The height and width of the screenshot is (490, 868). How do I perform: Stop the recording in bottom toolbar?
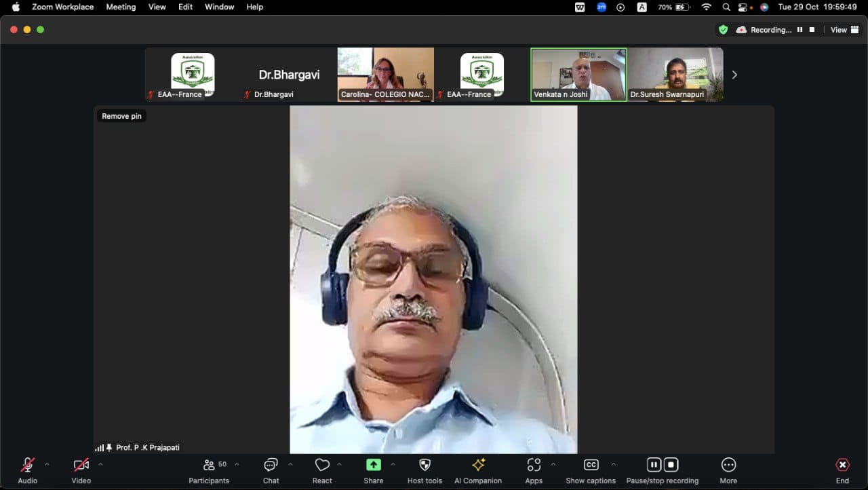click(x=671, y=465)
